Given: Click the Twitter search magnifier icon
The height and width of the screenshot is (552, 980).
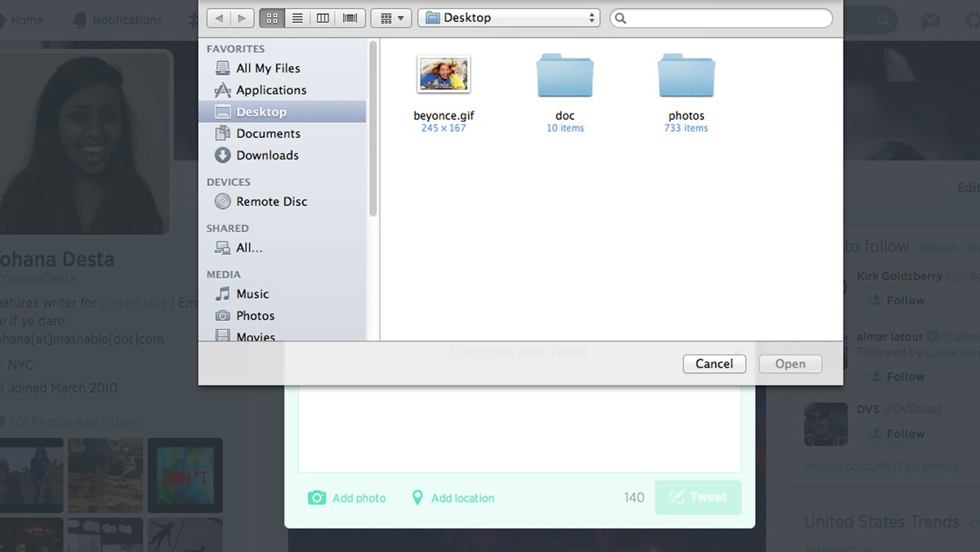Looking at the screenshot, I should point(883,20).
